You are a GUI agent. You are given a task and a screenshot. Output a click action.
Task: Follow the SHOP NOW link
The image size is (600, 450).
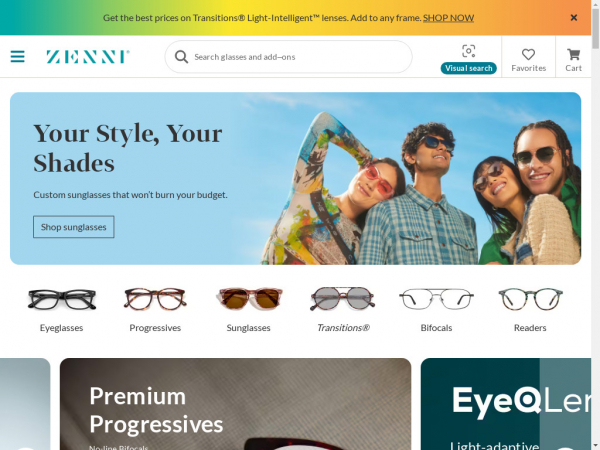448,18
